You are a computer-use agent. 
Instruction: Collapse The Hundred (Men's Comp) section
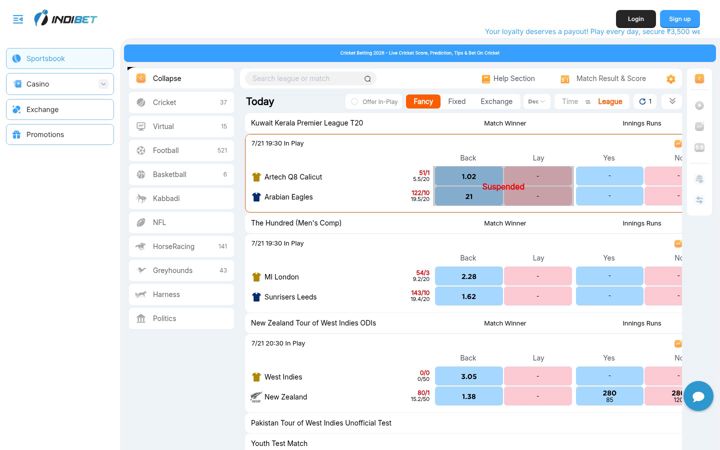point(463,223)
